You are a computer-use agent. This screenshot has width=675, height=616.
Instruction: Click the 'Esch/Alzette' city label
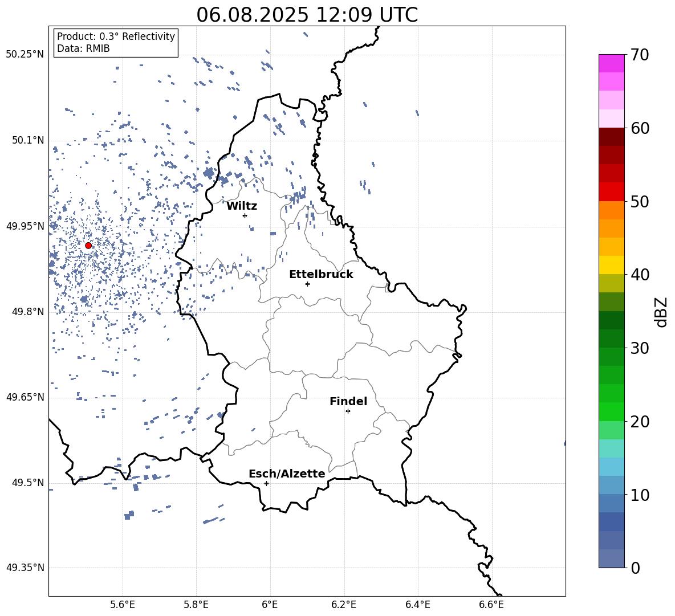click(287, 474)
